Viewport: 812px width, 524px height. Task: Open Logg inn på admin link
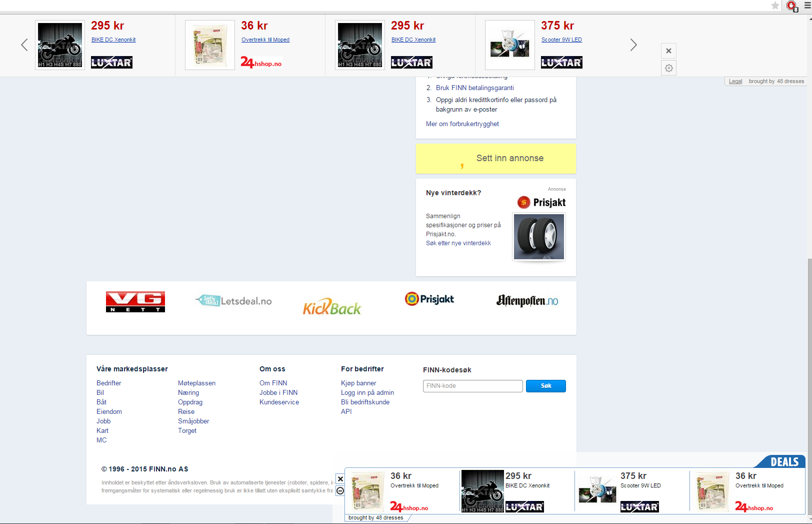click(367, 392)
